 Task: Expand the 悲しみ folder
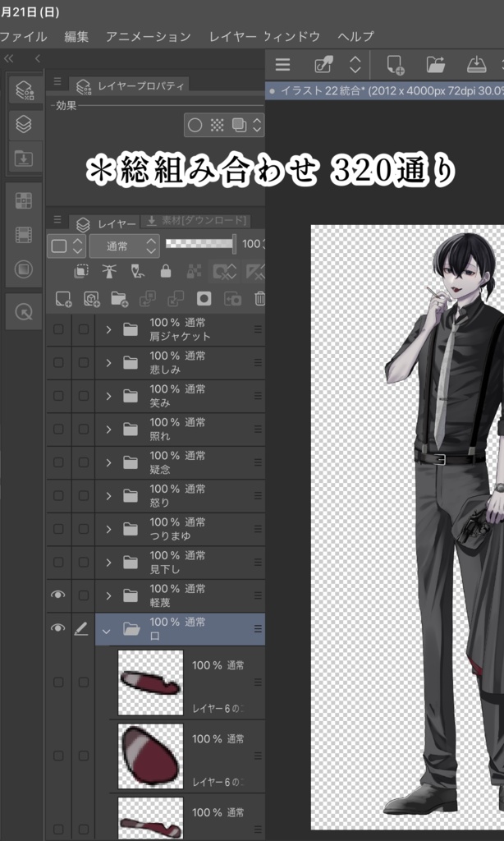[x=108, y=362]
